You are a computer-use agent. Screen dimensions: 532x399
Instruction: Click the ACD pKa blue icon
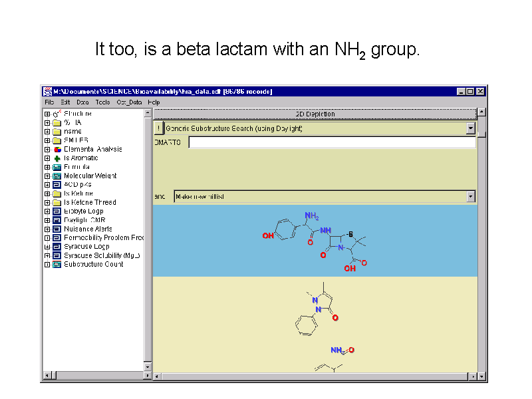[x=57, y=185]
